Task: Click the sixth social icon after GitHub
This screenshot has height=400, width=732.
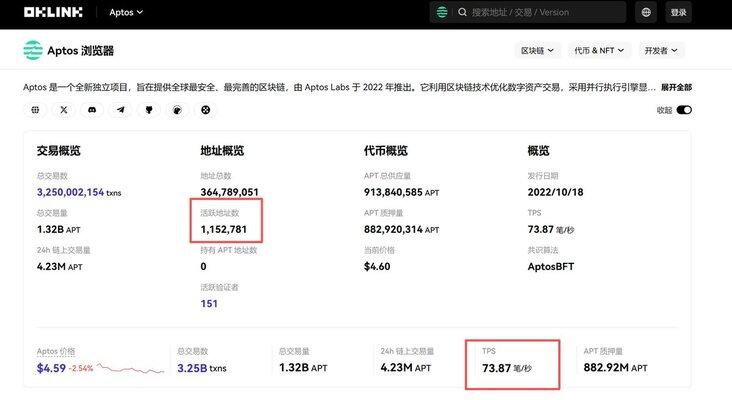Action: 177,110
